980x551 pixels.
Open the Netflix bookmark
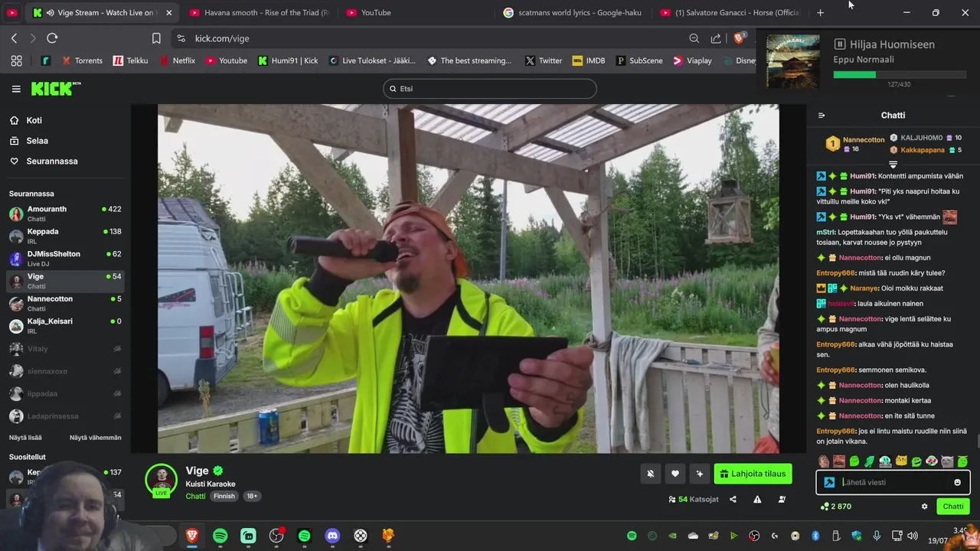click(x=178, y=60)
